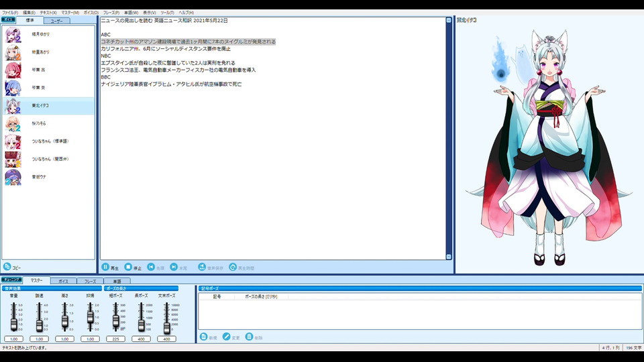This screenshot has height=362, width=644.
Task: Click the カリフォルニア州 headline line
Action: [166, 49]
